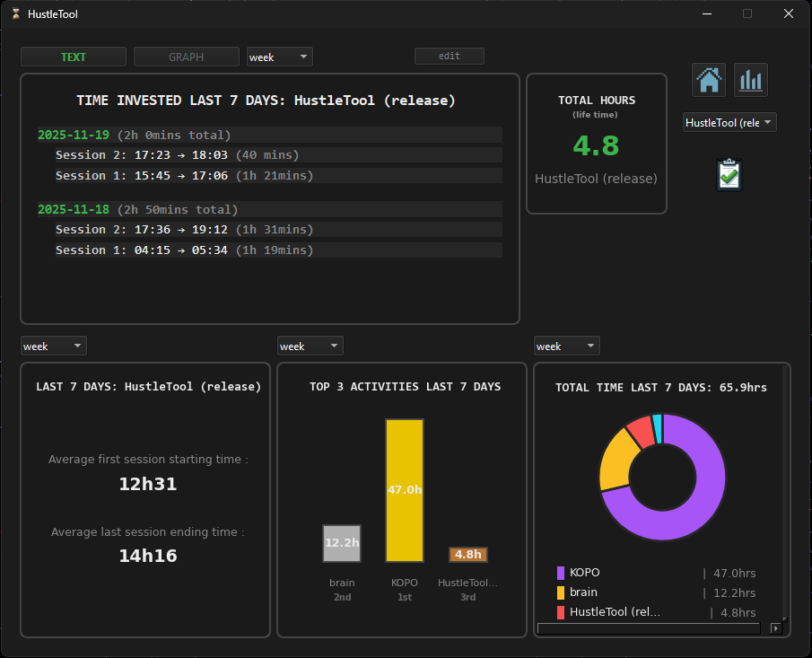The width and height of the screenshot is (812, 658).
Task: Open week dropdown above Top 3 Activities
Action: (310, 347)
